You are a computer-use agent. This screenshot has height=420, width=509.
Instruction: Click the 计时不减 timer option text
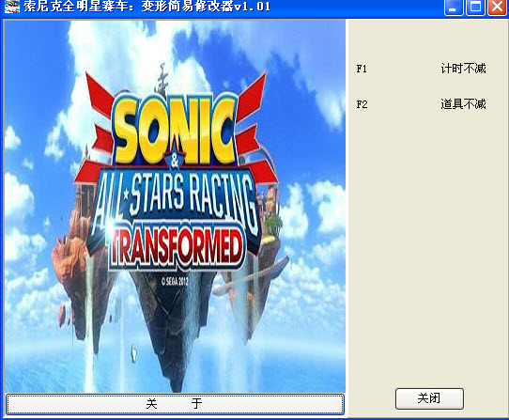point(463,69)
